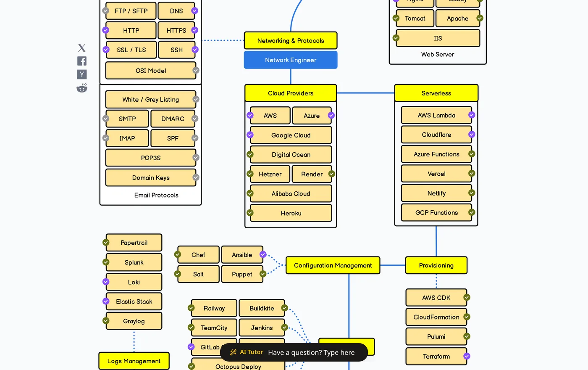The height and width of the screenshot is (370, 588).
Task: Open the Buildkite node
Action: [x=262, y=308]
